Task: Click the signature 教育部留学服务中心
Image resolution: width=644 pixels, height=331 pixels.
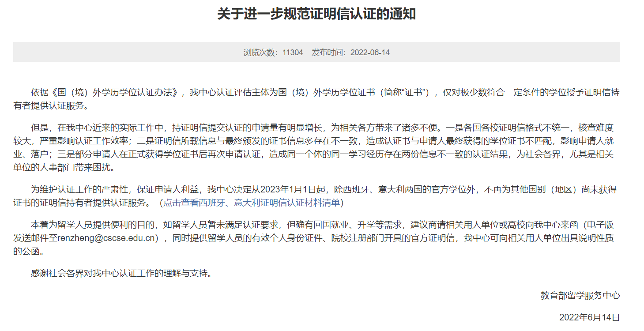Action: (x=580, y=295)
